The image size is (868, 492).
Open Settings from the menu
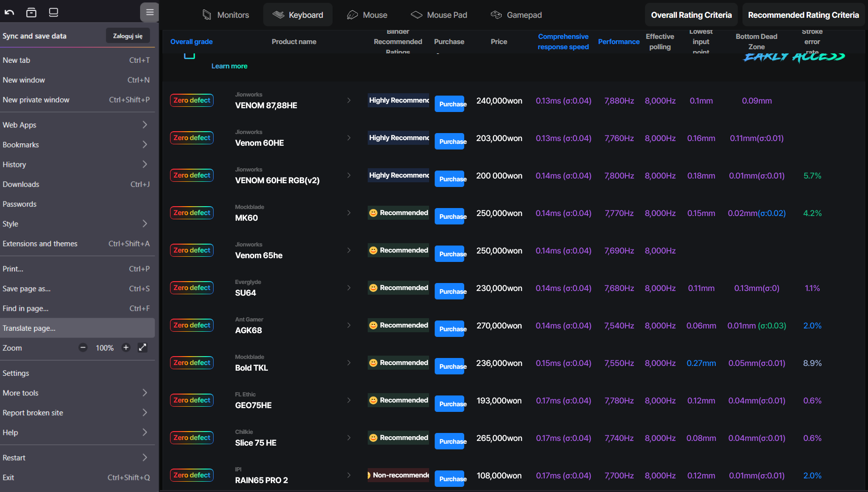click(x=77, y=373)
